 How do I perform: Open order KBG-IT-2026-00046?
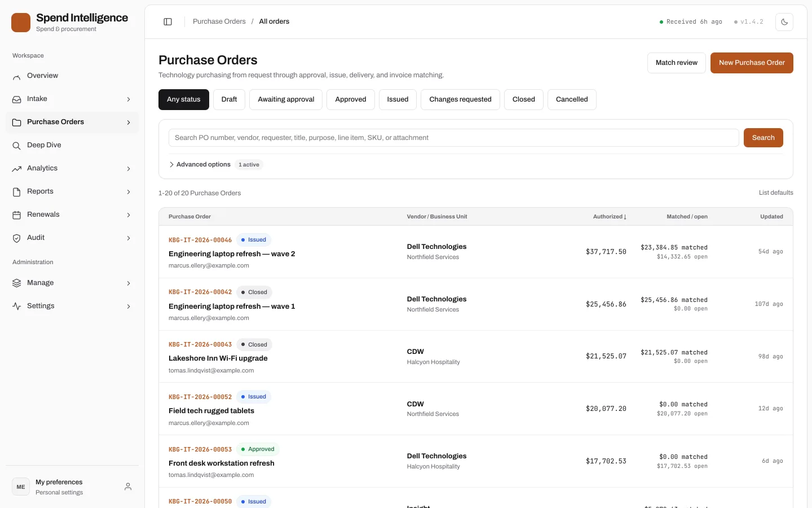point(200,240)
